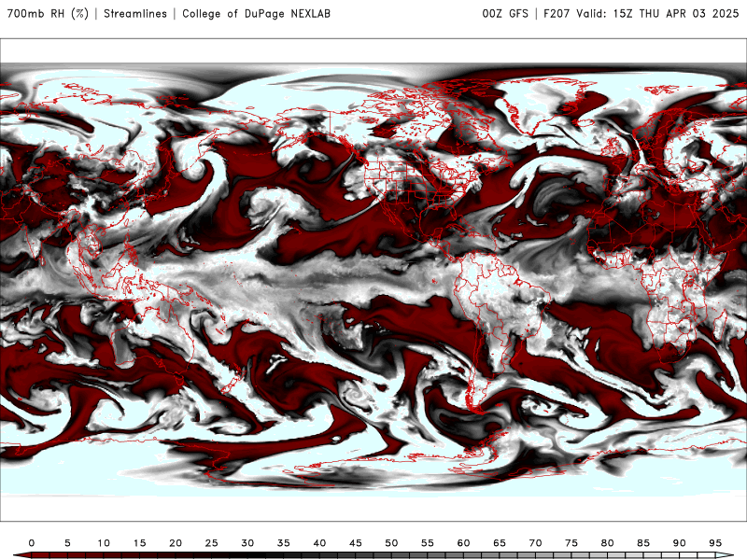Click the colorbar label "65"
Image resolution: width=747 pixels, height=560 pixels.
pos(500,543)
